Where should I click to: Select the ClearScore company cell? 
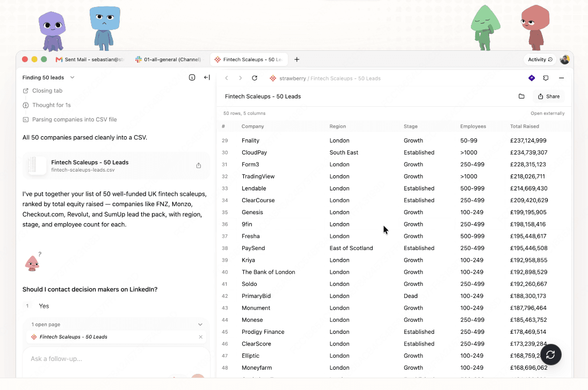[x=256, y=344]
